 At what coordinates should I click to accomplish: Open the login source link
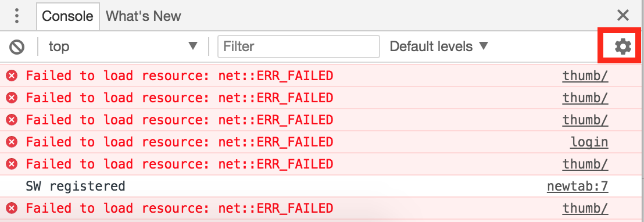589,142
